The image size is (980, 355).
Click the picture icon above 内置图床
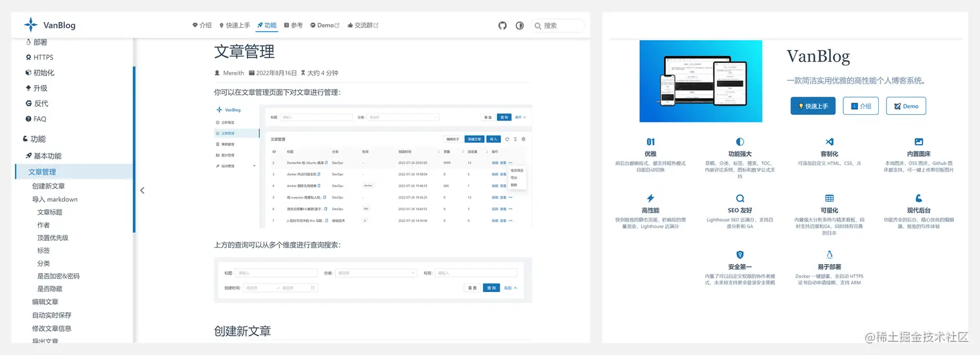coord(918,141)
